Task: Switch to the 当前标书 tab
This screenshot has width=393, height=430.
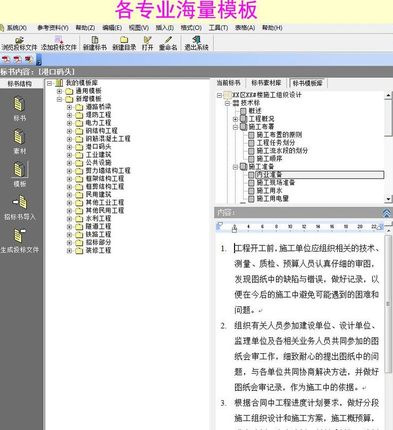Action: 228,83
